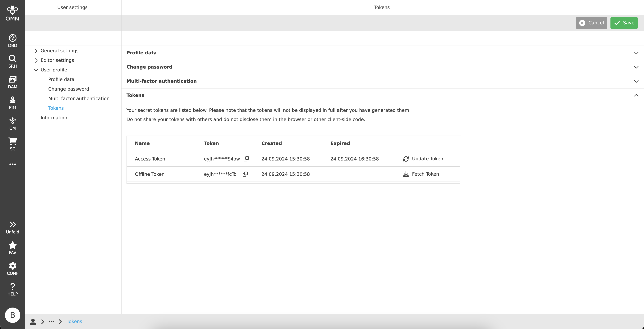Select Information in the settings tree

[x=54, y=118]
